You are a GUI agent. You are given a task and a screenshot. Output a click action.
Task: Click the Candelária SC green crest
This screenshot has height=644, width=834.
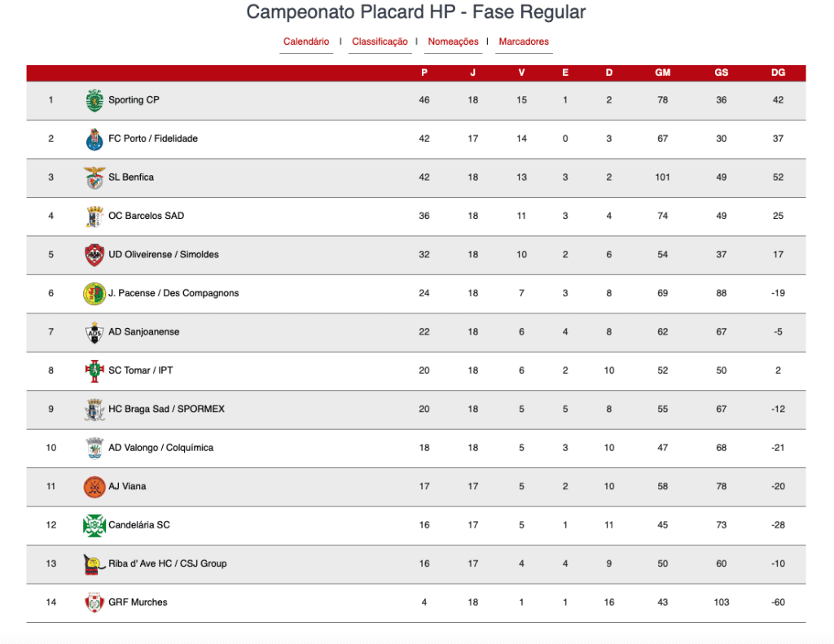tap(94, 525)
